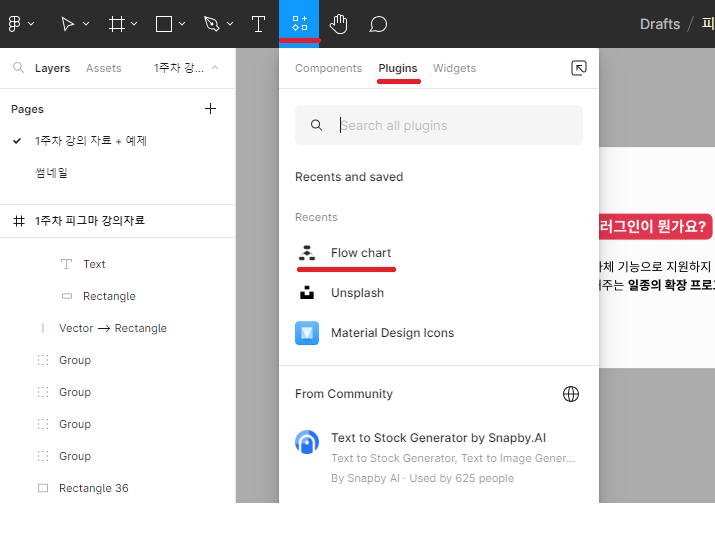Select the Rectangle shape tool
Viewport: 715px width, 542px height.
(x=164, y=24)
